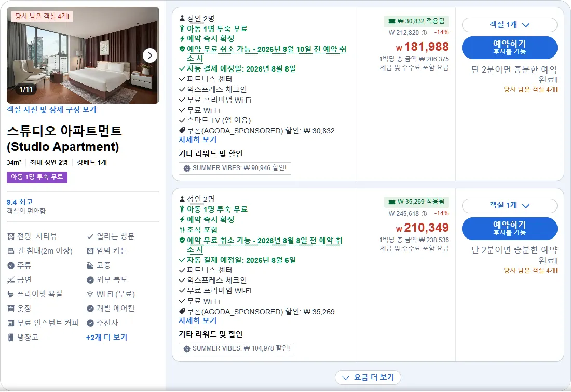Viewport: 571px width, 392px height.
Task: Click the ₩35,269 applied coupon tag
Action: click(x=416, y=202)
